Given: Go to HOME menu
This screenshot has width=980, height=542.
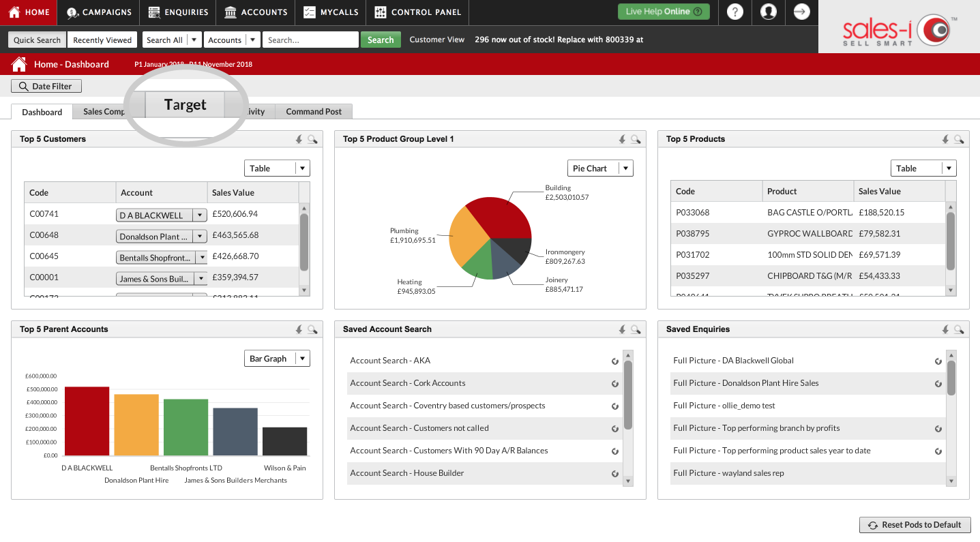Looking at the screenshot, I should [x=29, y=12].
